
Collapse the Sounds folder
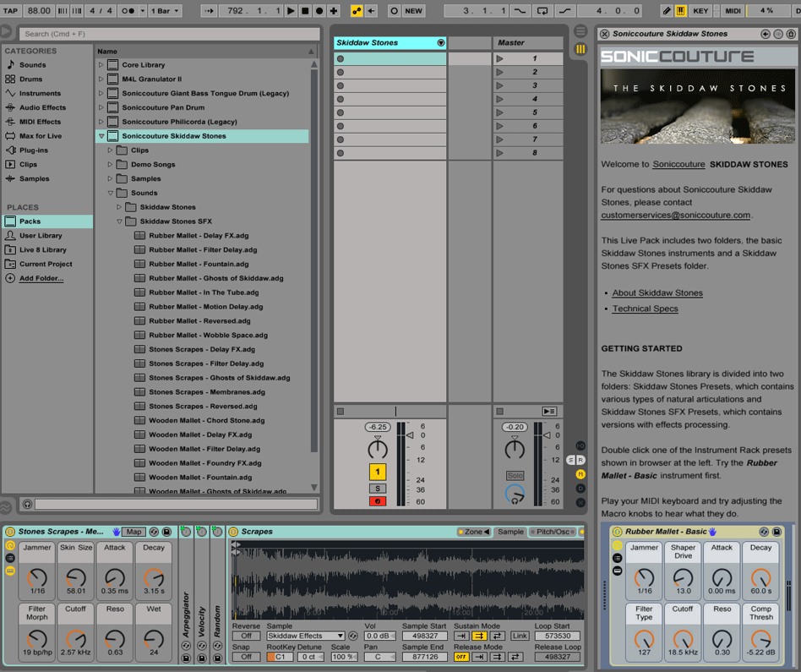[110, 194]
